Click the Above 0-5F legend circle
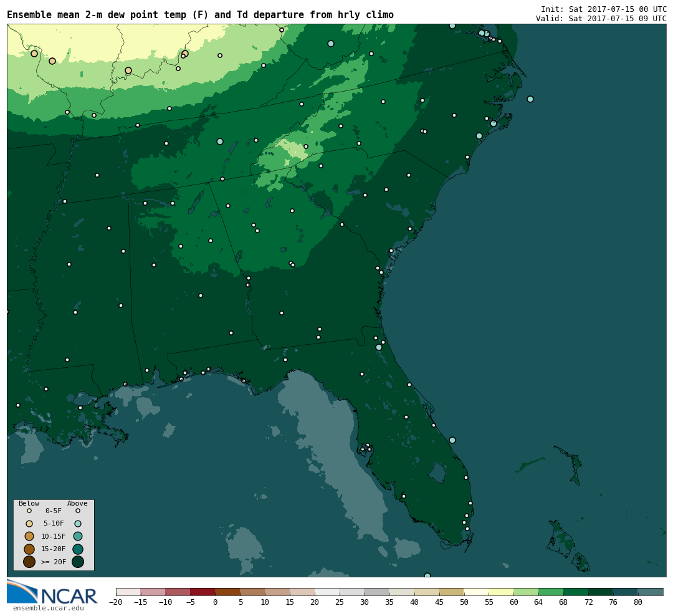 pyautogui.click(x=78, y=511)
